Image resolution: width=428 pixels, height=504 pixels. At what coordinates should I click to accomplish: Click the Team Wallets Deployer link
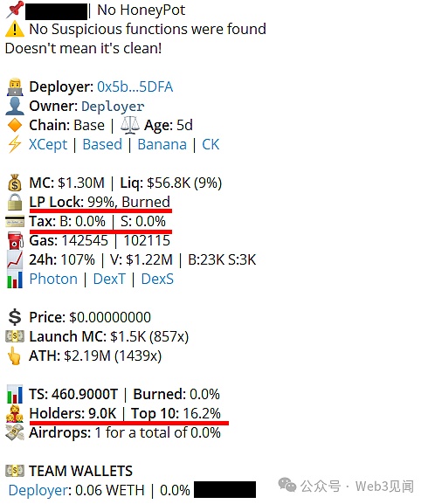pyautogui.click(x=40, y=491)
